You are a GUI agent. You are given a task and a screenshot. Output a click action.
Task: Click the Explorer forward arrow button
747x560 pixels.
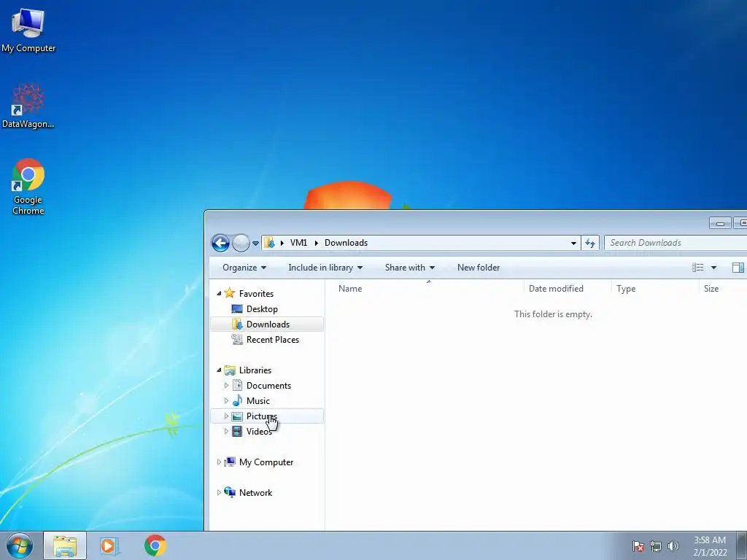pos(241,243)
